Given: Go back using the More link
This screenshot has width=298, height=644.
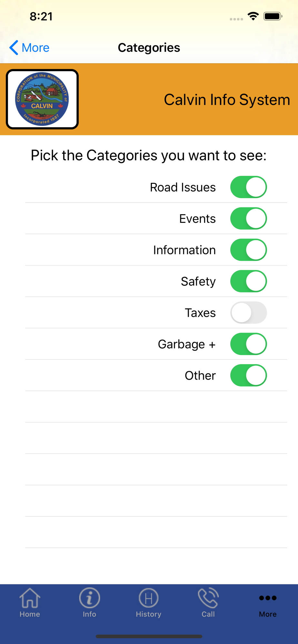Looking at the screenshot, I should point(35,48).
